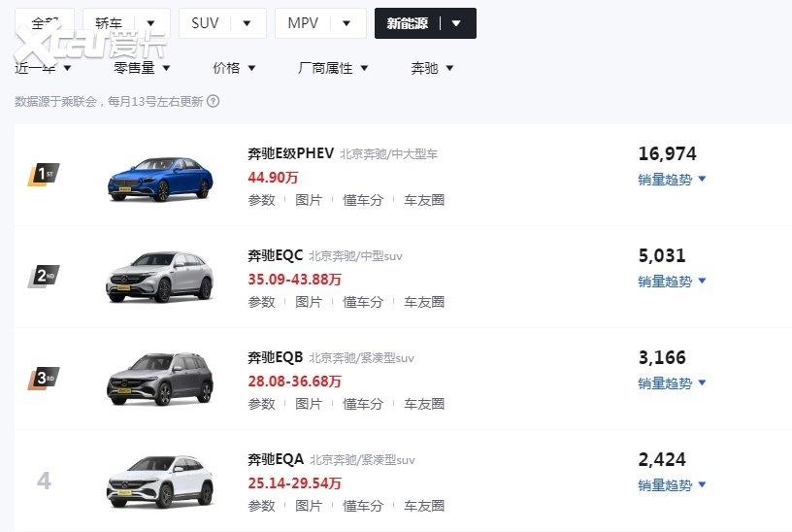Click the 奔驰E级PHEV title link
Viewport: 792px width, 532px height.
pyautogui.click(x=290, y=153)
